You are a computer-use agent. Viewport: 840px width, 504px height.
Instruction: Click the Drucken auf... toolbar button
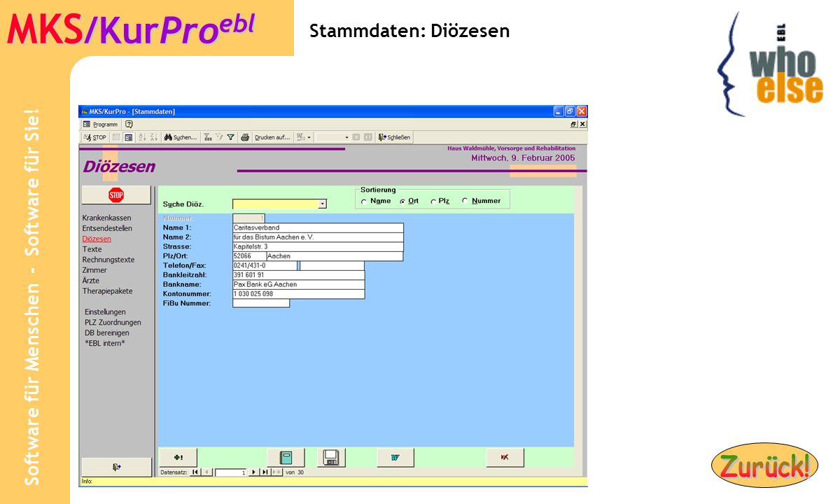click(x=272, y=137)
